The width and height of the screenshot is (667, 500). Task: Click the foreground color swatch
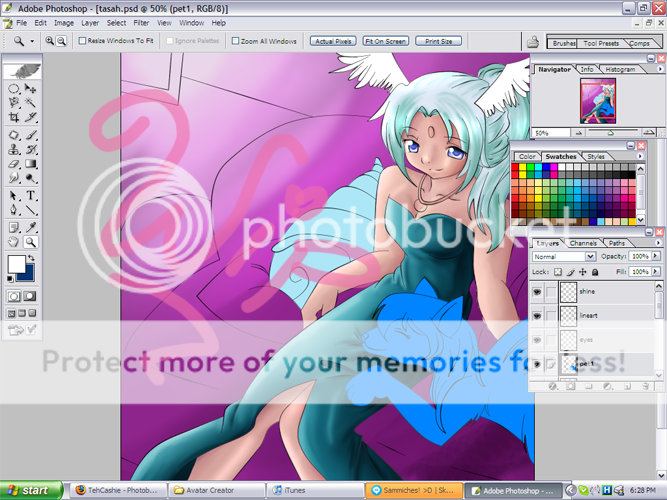pyautogui.click(x=17, y=264)
